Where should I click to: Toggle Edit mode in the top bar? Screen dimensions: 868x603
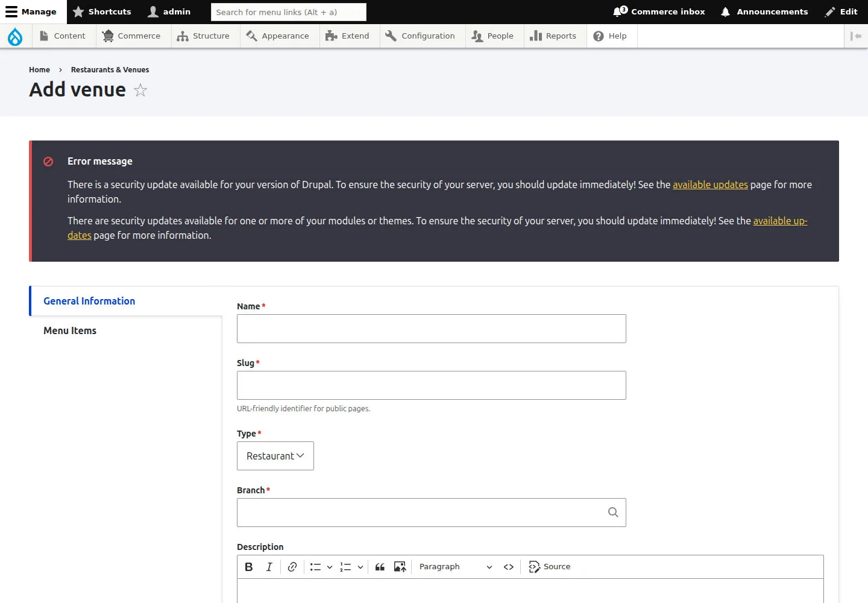tap(841, 12)
